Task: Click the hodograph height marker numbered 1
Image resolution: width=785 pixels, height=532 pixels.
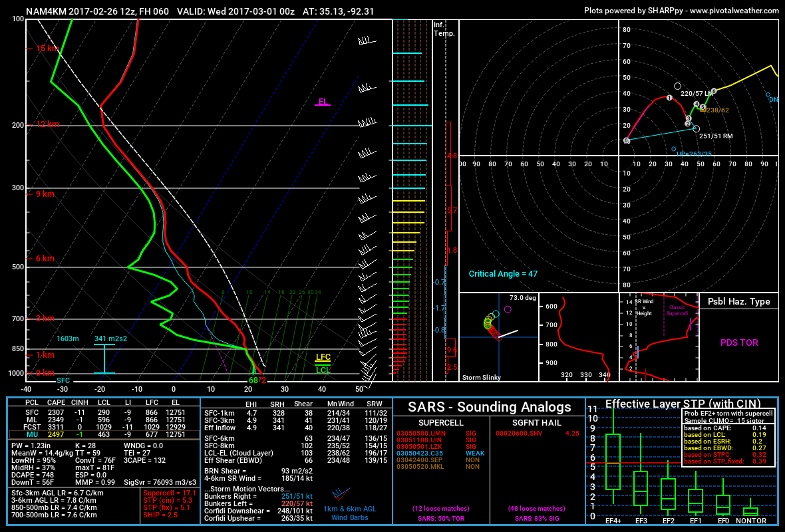Action: pos(669,98)
